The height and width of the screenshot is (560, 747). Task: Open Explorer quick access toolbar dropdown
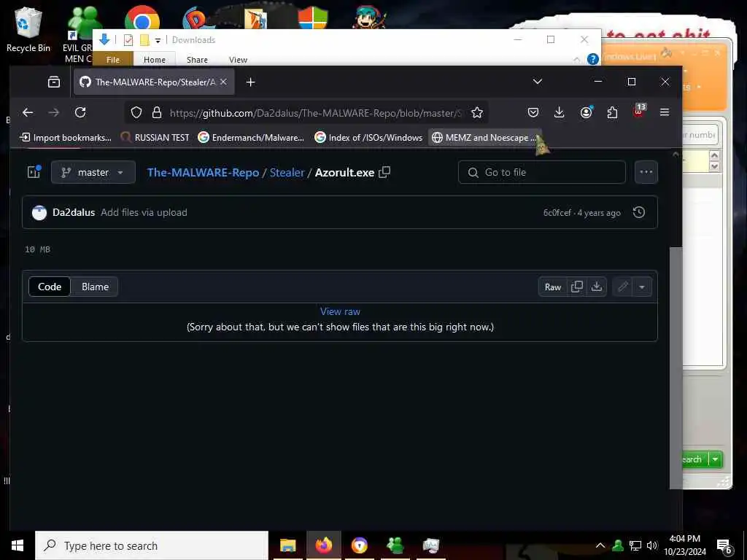click(x=158, y=41)
